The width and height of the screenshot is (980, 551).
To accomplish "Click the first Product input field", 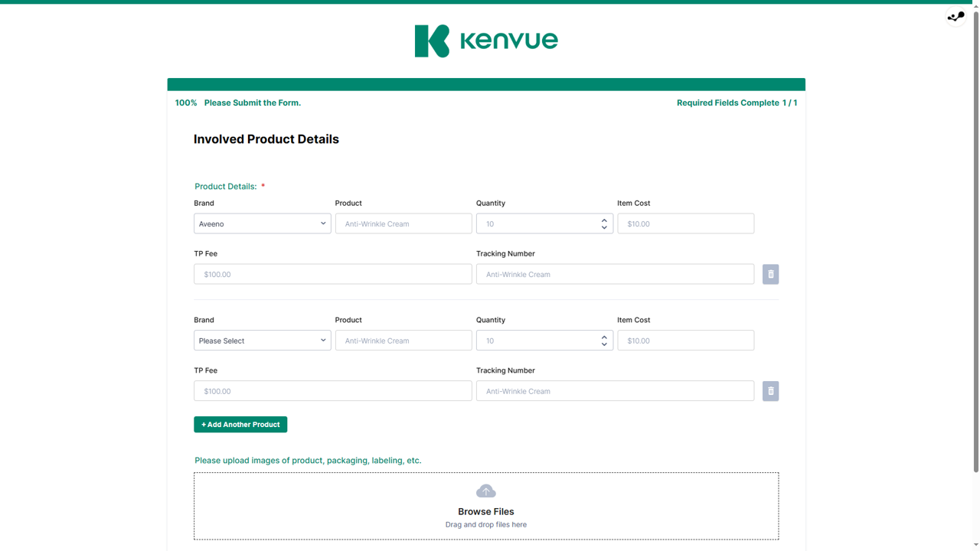I will tap(403, 223).
